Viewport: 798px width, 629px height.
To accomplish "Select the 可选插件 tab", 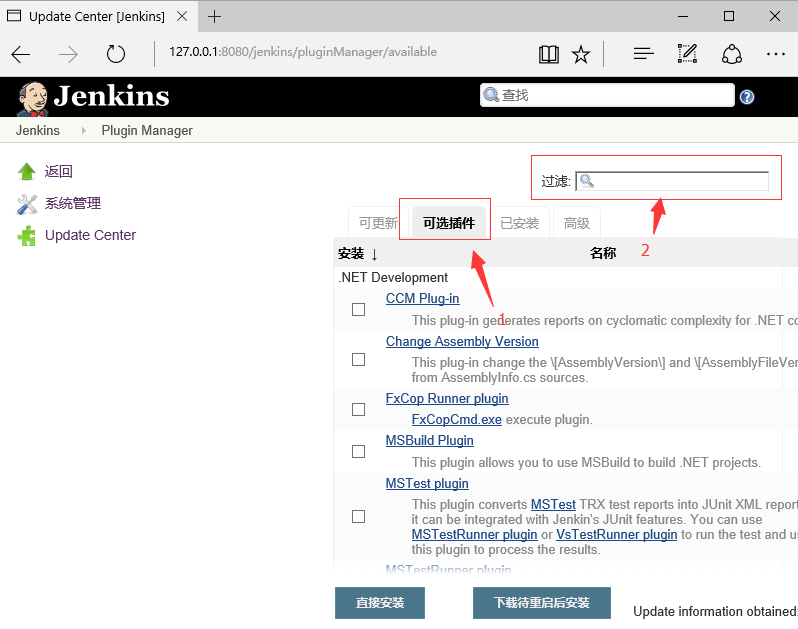I will coord(449,223).
